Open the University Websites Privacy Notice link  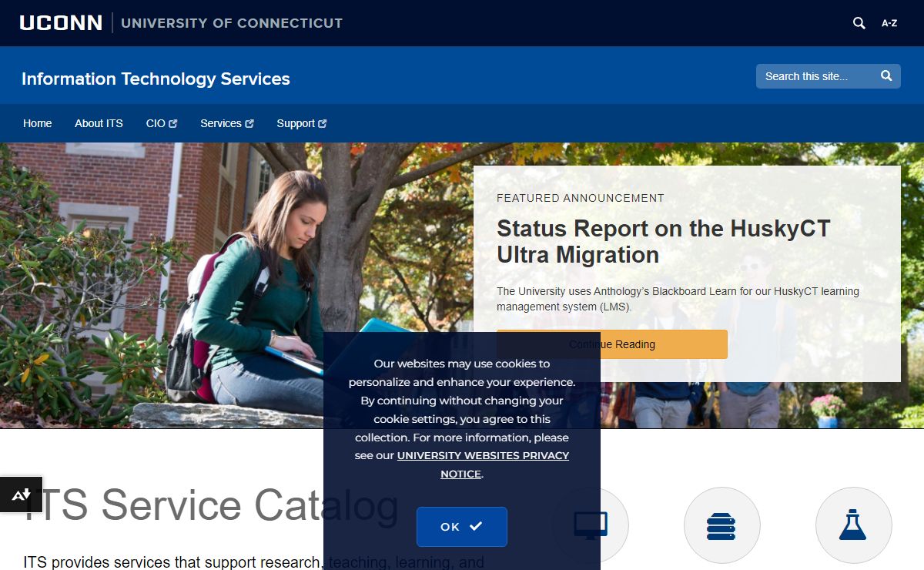[483, 464]
